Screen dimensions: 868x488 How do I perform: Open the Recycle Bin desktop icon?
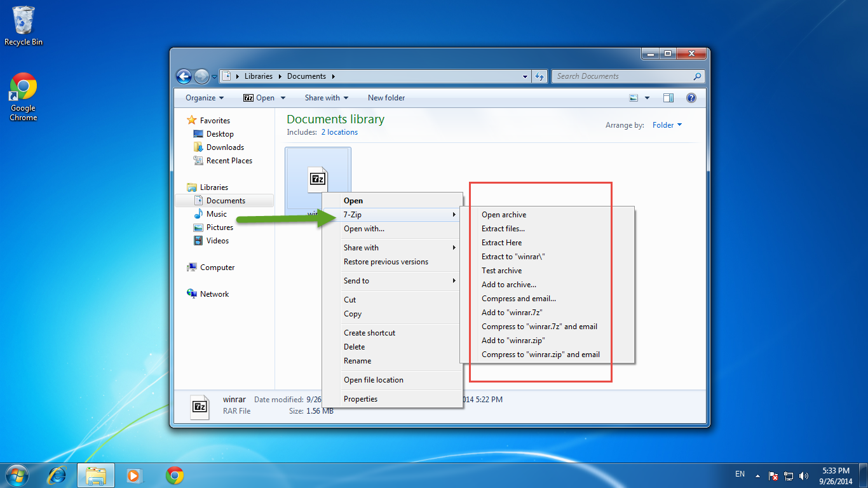pyautogui.click(x=24, y=26)
